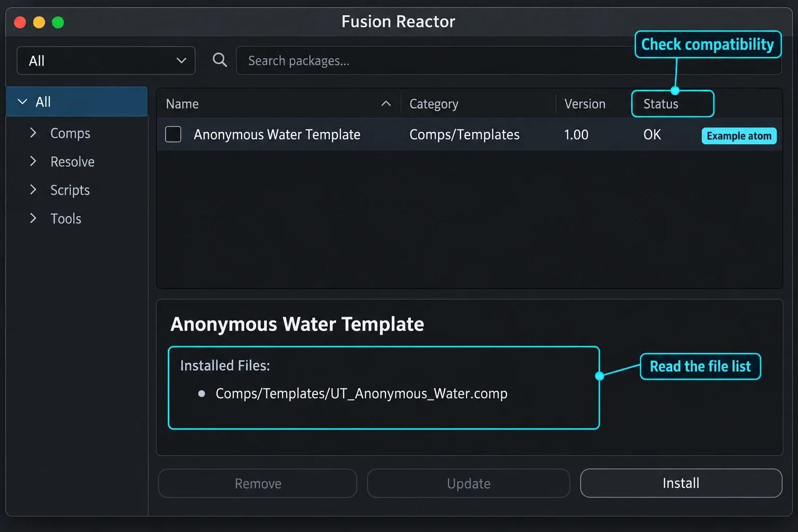
Task: Open the All category dropdown
Action: click(106, 61)
